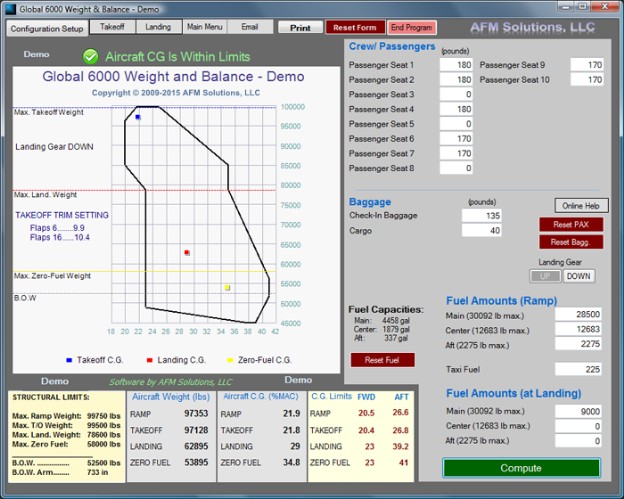The width and height of the screenshot is (624, 499).
Task: Edit landing Main fuel amount field
Action: coord(578,411)
